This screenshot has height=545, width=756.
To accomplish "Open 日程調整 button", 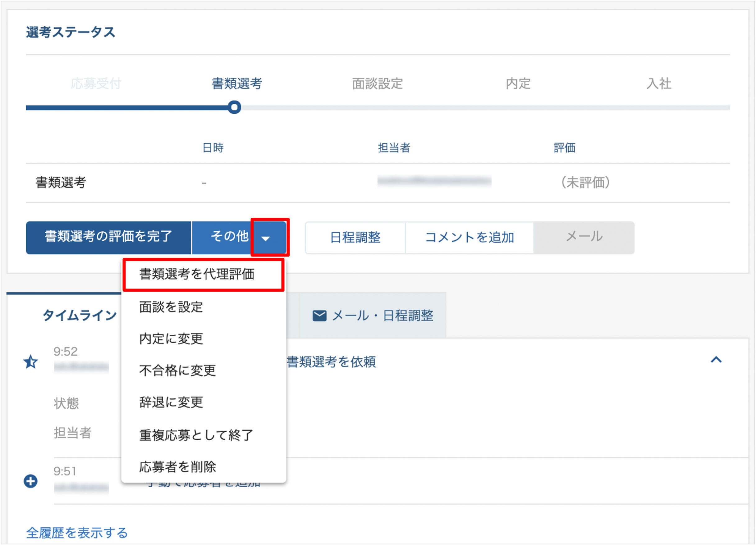I will click(355, 238).
